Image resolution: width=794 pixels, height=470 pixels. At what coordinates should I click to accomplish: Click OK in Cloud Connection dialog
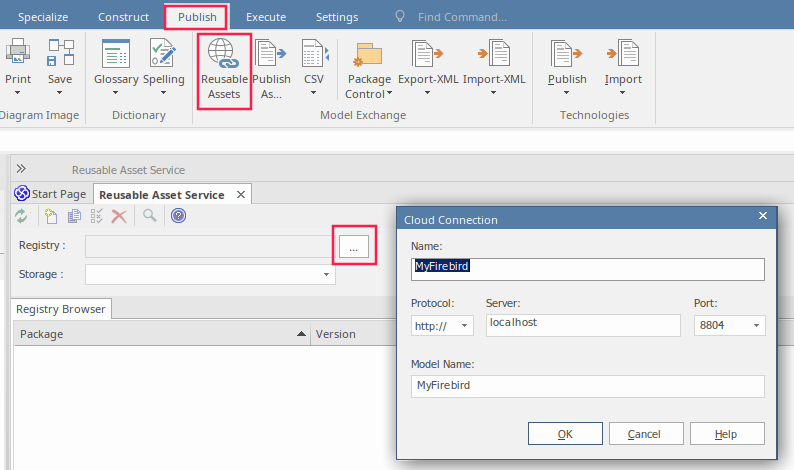click(565, 434)
